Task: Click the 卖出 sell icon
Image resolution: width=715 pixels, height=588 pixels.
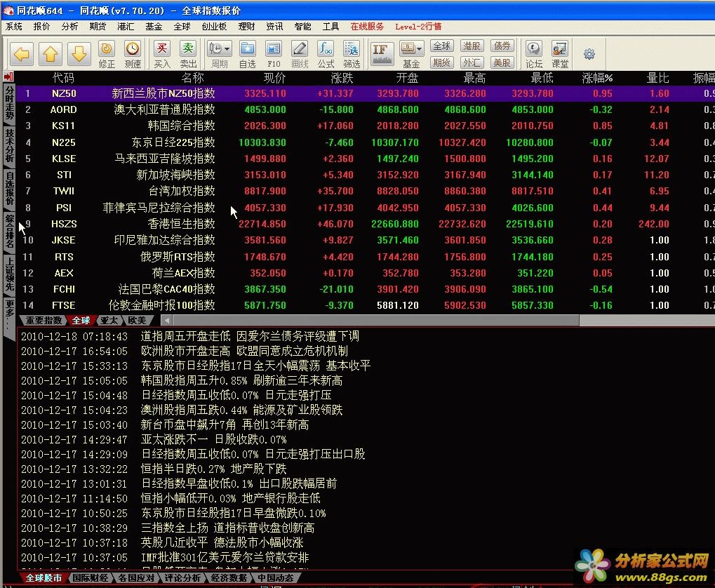Action: pos(188,54)
